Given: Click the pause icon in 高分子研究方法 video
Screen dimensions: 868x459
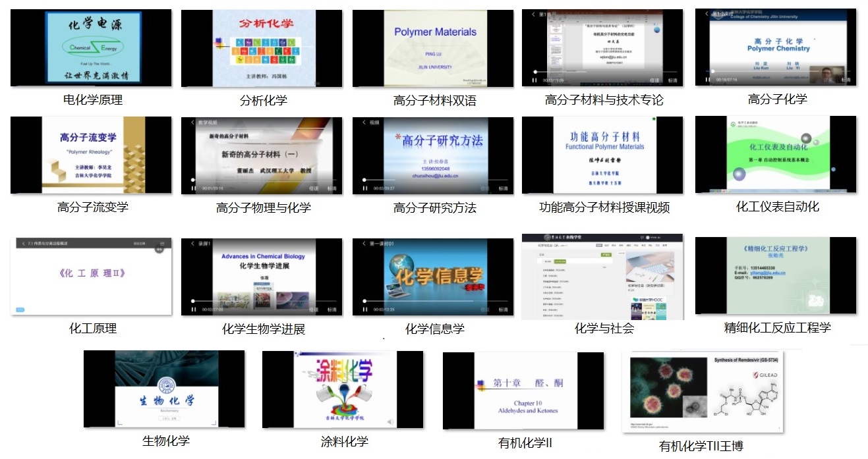Looking at the screenshot, I should coord(364,188).
